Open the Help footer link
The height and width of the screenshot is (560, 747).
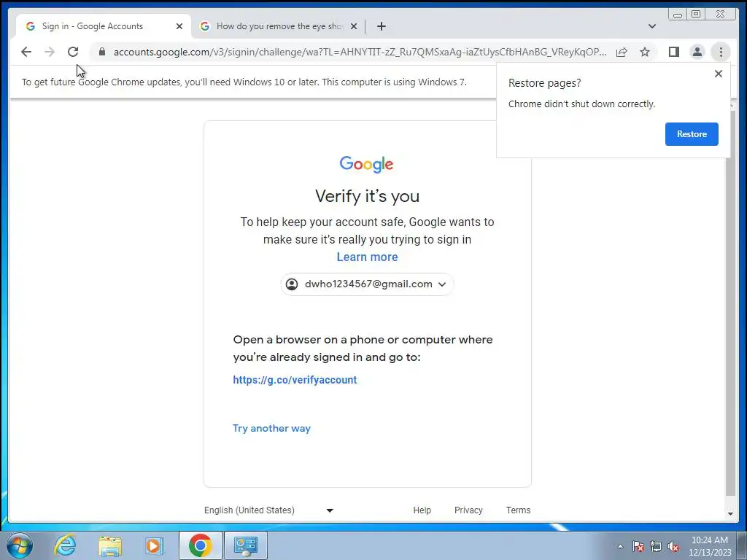pyautogui.click(x=422, y=510)
